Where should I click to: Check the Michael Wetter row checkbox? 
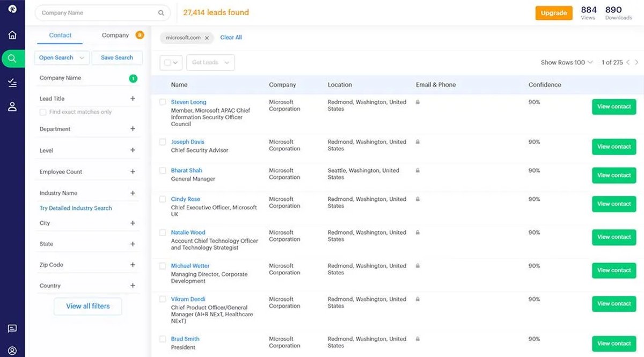pos(163,266)
